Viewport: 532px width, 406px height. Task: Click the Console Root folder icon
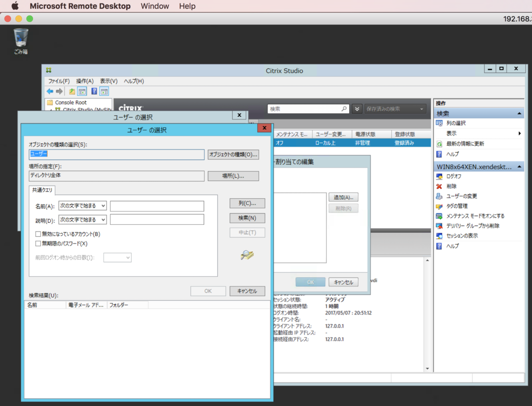coord(50,102)
